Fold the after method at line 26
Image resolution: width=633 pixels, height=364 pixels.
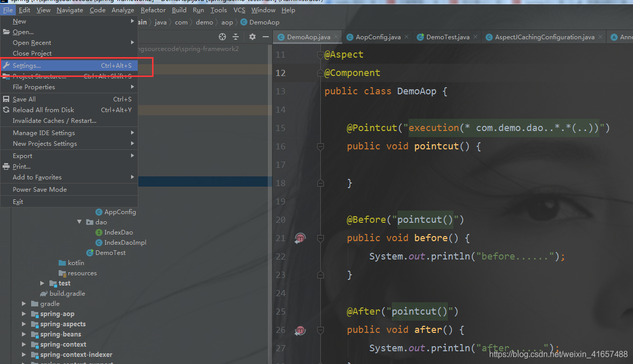click(x=320, y=330)
